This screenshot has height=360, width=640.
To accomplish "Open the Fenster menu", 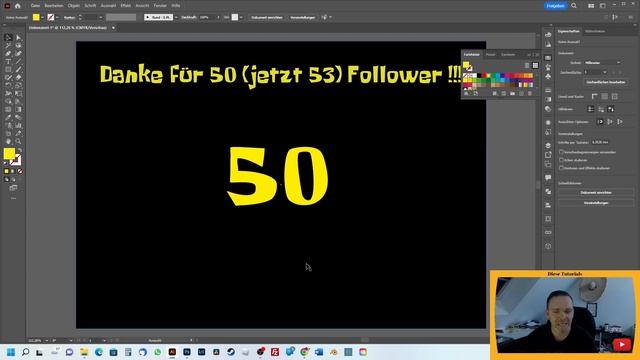I will pos(160,6).
